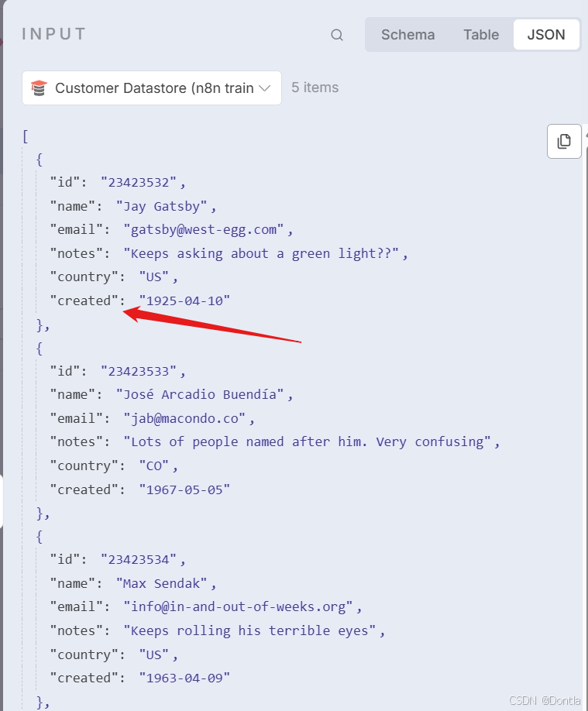Select the name value "Max Sendak"
588x711 pixels.
(x=161, y=583)
